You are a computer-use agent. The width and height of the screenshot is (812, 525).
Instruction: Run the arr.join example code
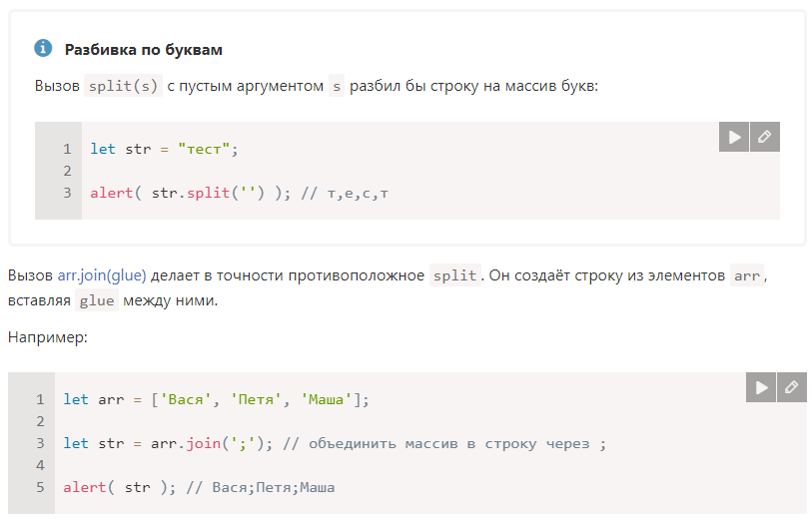tap(761, 387)
